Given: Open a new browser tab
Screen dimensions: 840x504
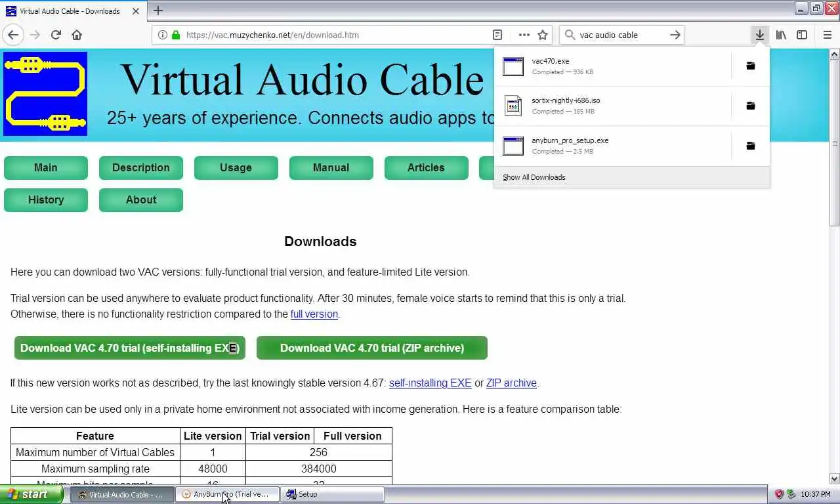Looking at the screenshot, I should click(x=158, y=10).
